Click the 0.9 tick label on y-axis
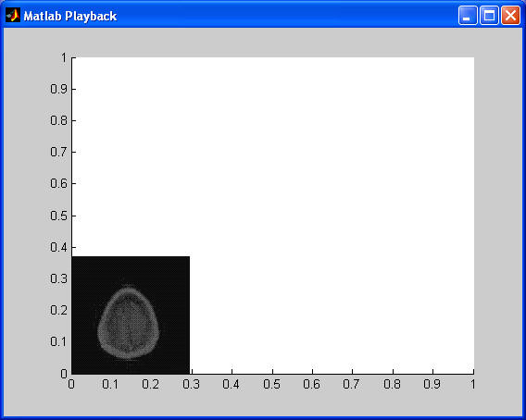This screenshot has height=420, width=526. [58, 89]
